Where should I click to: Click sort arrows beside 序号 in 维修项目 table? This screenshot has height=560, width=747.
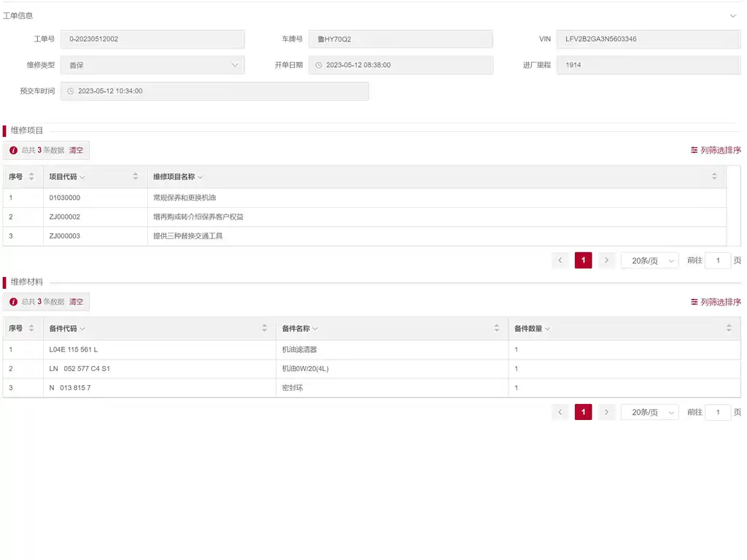(x=31, y=176)
